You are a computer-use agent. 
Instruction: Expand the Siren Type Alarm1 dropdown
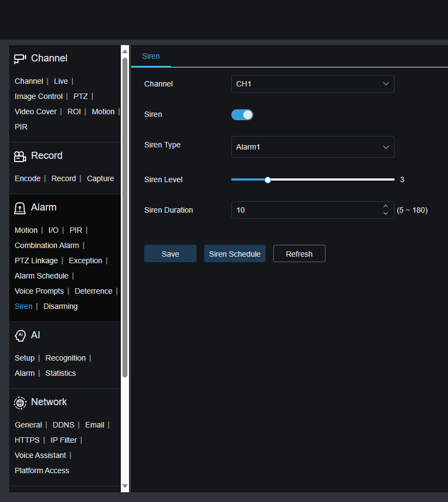pyautogui.click(x=312, y=147)
